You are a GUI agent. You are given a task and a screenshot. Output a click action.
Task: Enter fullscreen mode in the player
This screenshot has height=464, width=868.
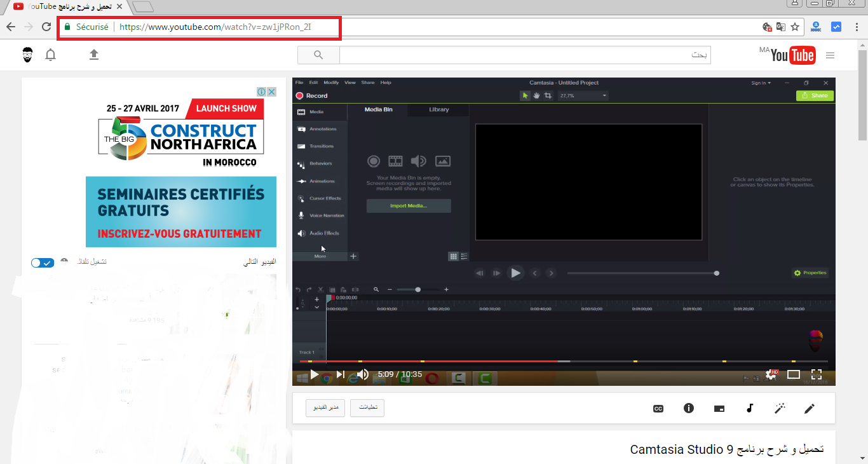[817, 374]
